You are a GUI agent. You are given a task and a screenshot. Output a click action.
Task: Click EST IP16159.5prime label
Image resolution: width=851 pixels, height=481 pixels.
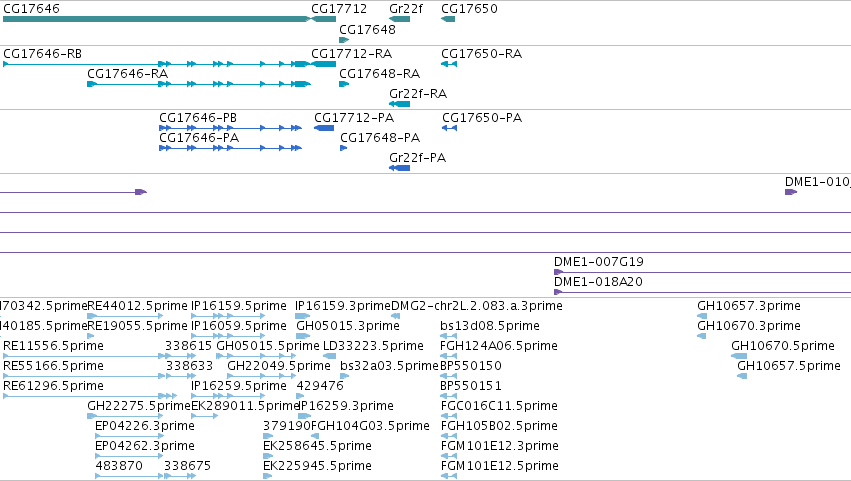[x=239, y=306]
